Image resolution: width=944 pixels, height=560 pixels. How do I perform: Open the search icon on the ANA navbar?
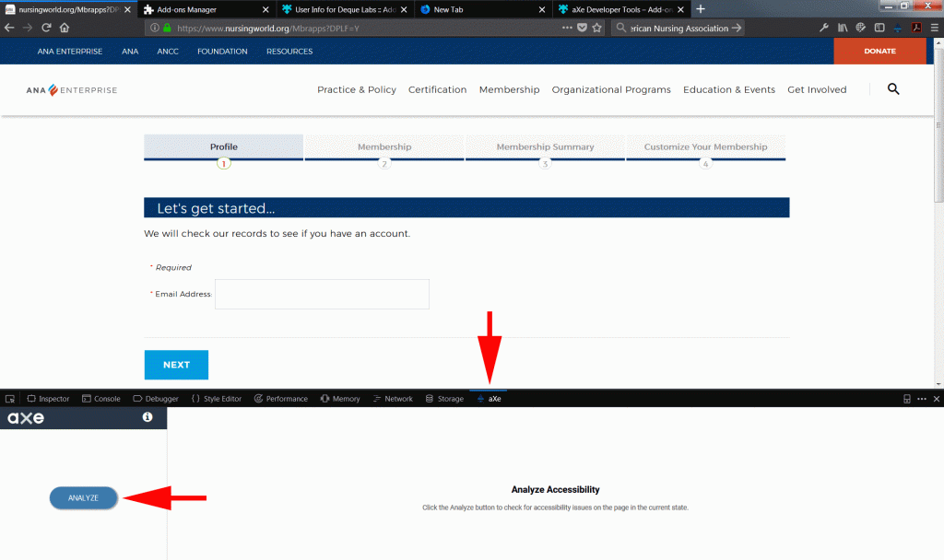click(892, 89)
